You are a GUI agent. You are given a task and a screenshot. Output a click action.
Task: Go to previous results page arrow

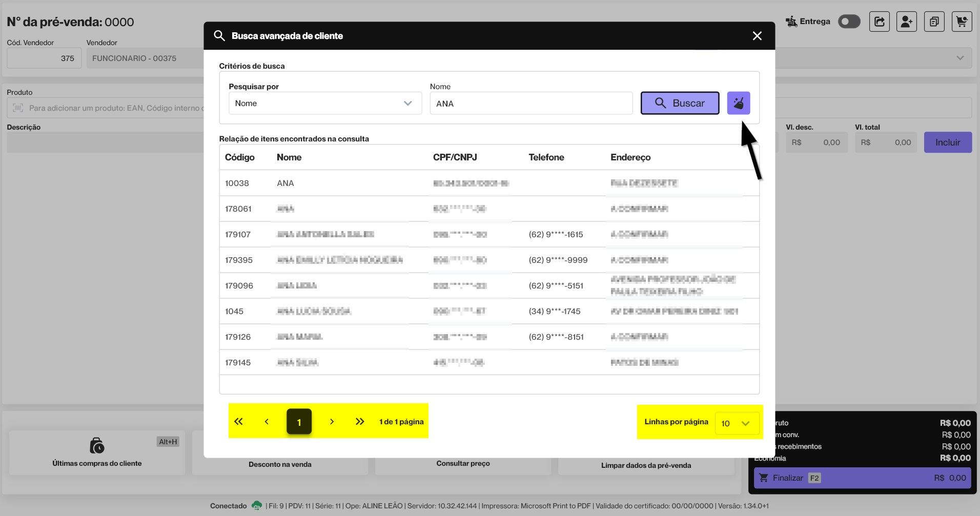(267, 422)
